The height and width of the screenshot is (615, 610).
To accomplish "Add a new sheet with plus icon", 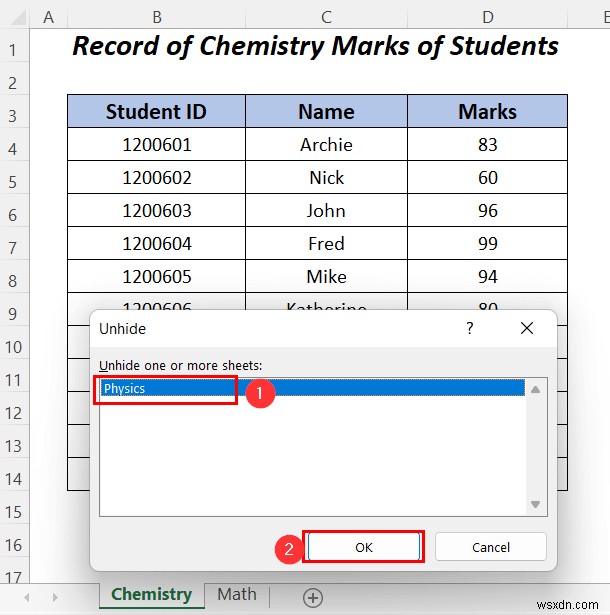I will tap(313, 598).
